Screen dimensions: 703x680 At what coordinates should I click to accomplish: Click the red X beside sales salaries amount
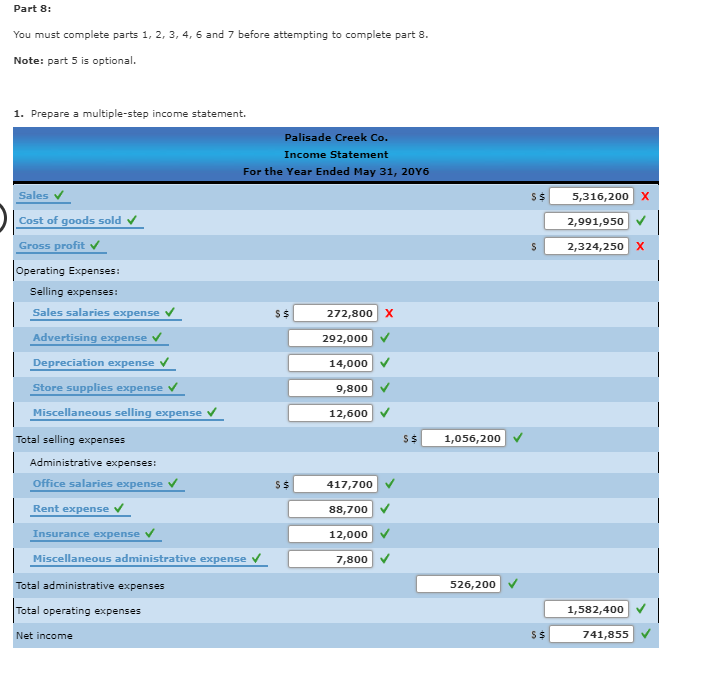point(389,313)
